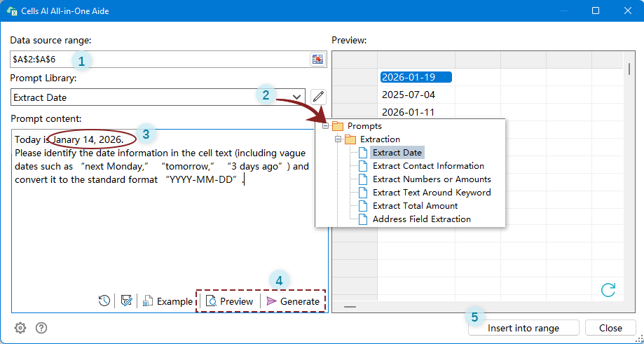Click the save prompt icon
The image size is (644, 344).
127,301
